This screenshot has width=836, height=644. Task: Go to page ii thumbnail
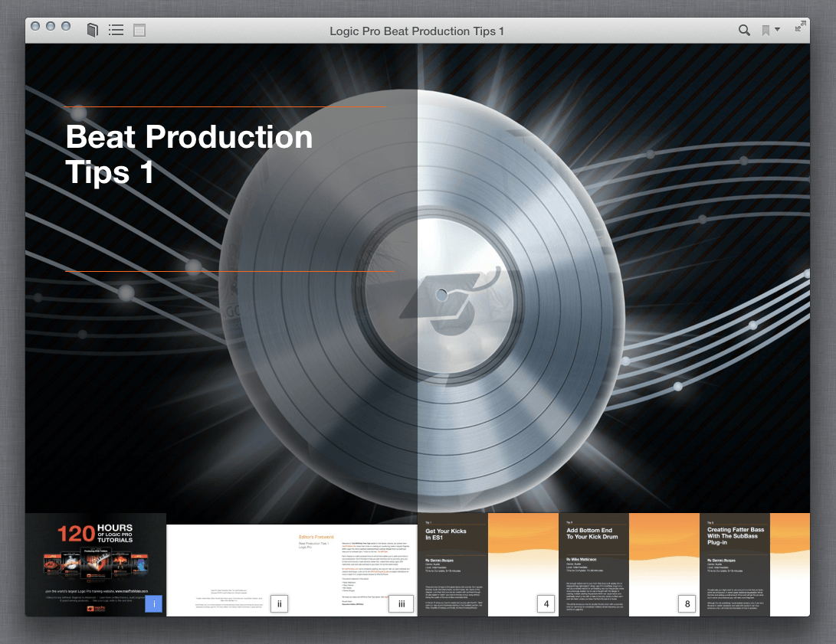229,570
